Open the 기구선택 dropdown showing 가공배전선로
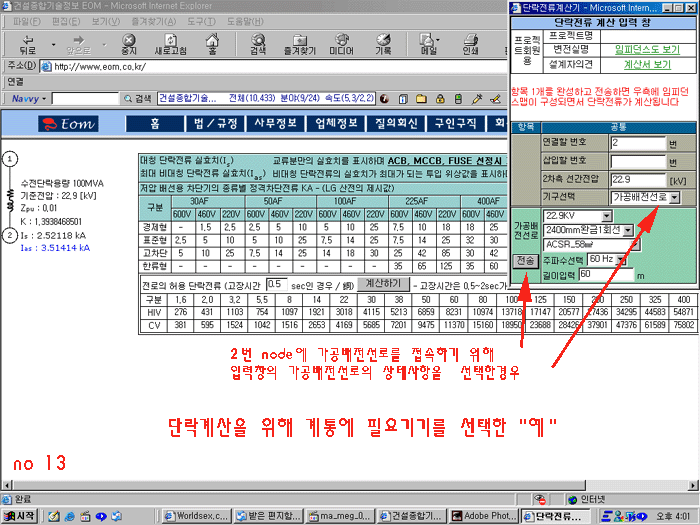The image size is (700, 525). coord(674,197)
